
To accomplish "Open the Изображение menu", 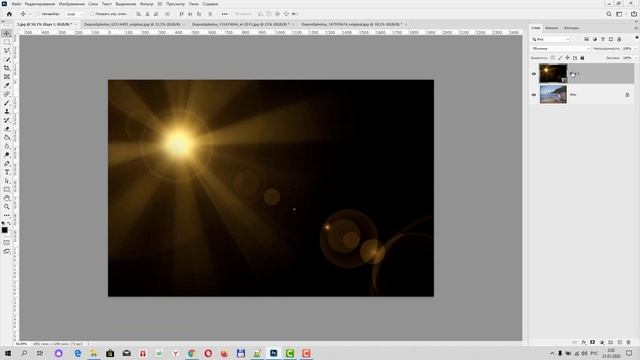I will tap(71, 4).
